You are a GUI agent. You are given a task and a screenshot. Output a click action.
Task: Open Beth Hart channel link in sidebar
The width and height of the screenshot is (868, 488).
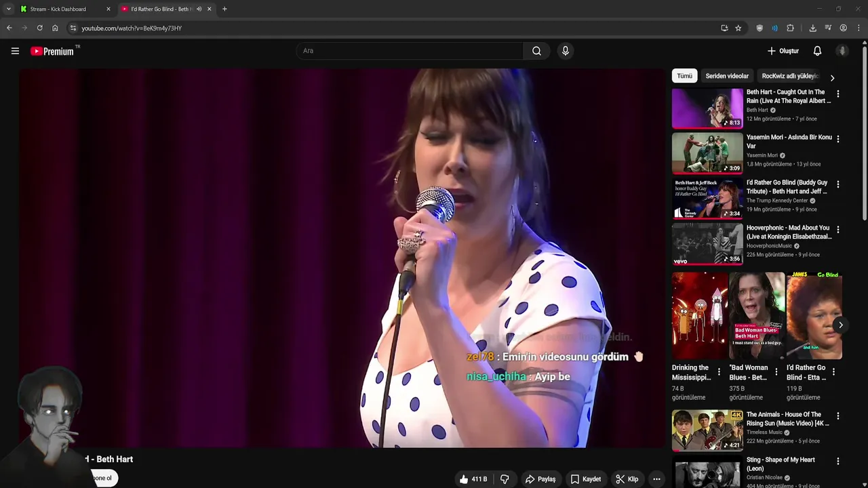tap(757, 110)
